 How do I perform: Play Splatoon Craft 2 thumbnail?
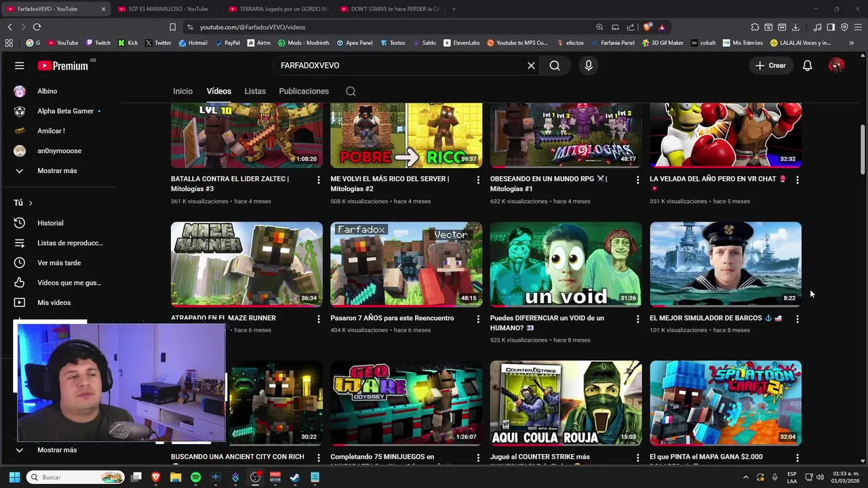coord(726,403)
